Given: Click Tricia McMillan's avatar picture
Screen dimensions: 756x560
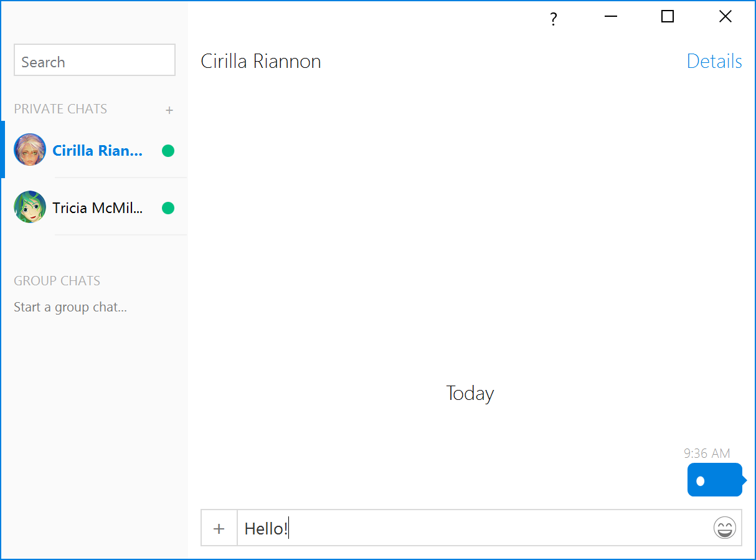Looking at the screenshot, I should coord(29,207).
